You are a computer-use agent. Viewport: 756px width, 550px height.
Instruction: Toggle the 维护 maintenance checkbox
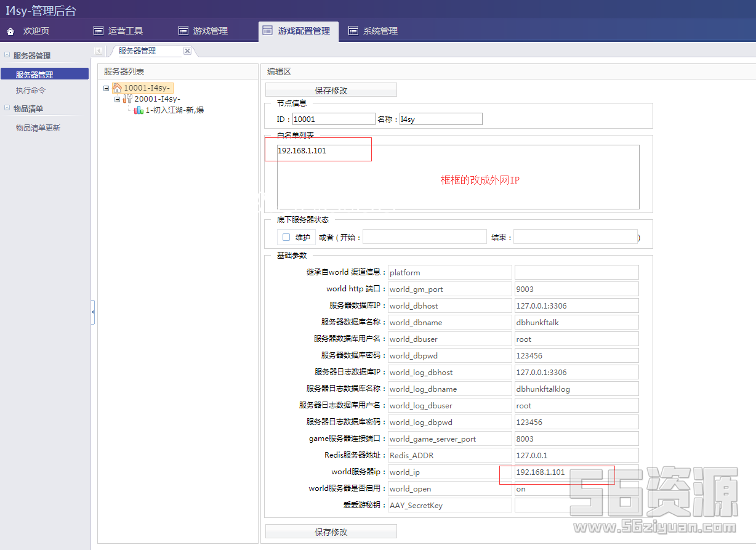coord(286,237)
